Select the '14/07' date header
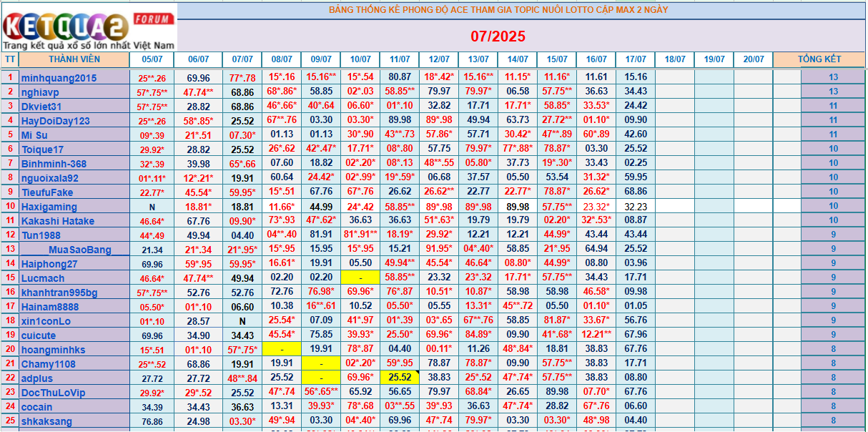 518,59
